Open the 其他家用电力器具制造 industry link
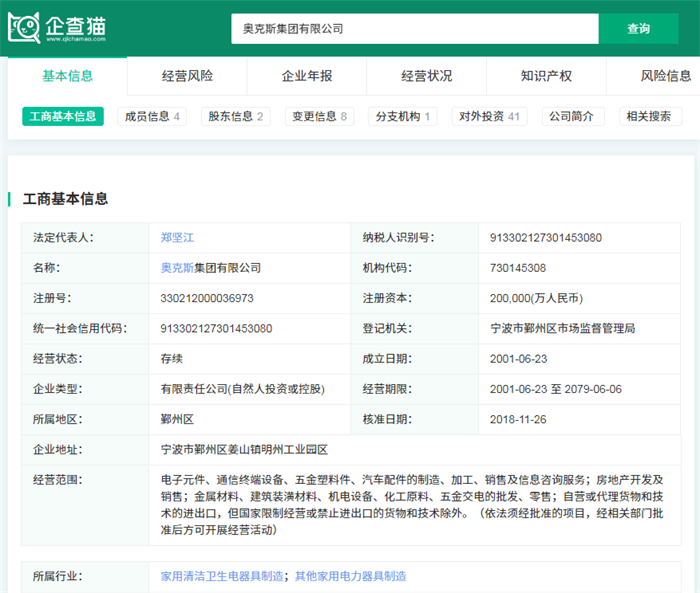Viewport: 700px width, 593px height. [x=350, y=576]
